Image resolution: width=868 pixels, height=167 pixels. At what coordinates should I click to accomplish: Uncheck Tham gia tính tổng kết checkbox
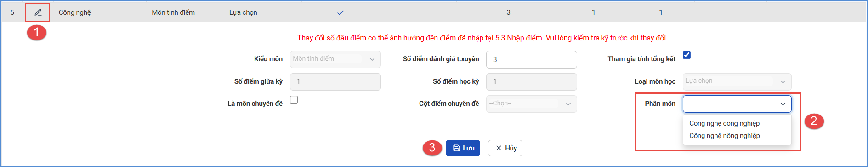[686, 55]
